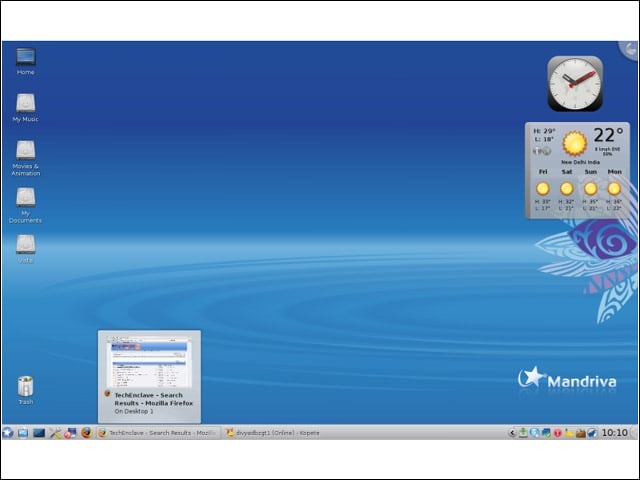The width and height of the screenshot is (640, 480).
Task: Switch to Kopete taskbar window entry
Action: click(x=273, y=433)
